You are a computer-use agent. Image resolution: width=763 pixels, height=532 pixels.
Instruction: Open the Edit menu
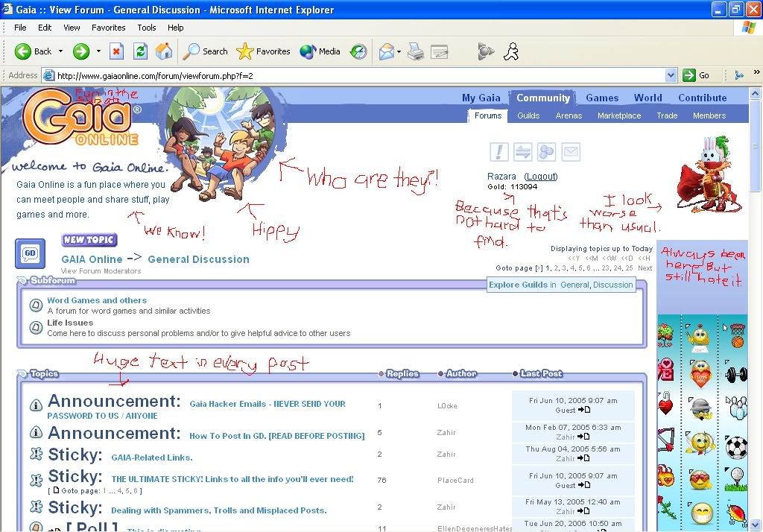point(45,28)
